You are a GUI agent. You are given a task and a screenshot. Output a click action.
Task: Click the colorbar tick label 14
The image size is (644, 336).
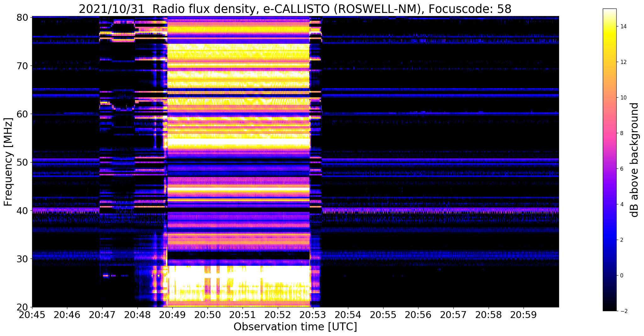(623, 26)
